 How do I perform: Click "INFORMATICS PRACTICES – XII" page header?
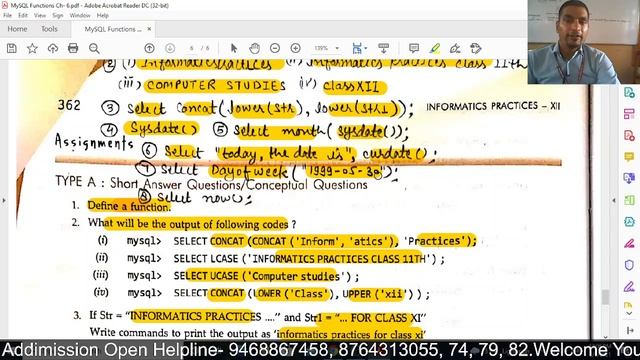coord(493,107)
